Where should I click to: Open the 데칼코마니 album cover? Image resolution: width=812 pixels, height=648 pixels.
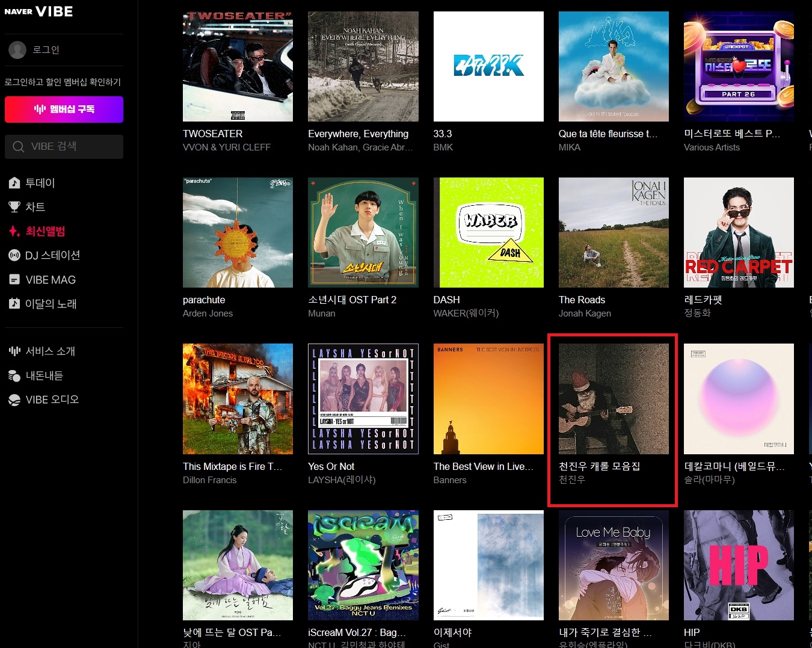[739, 399]
